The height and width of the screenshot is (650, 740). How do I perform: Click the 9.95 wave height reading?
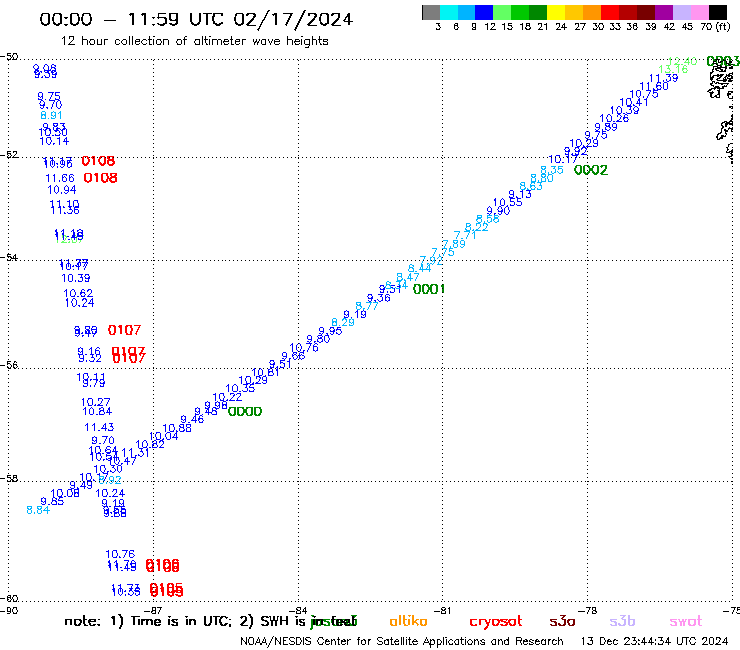pos(330,331)
